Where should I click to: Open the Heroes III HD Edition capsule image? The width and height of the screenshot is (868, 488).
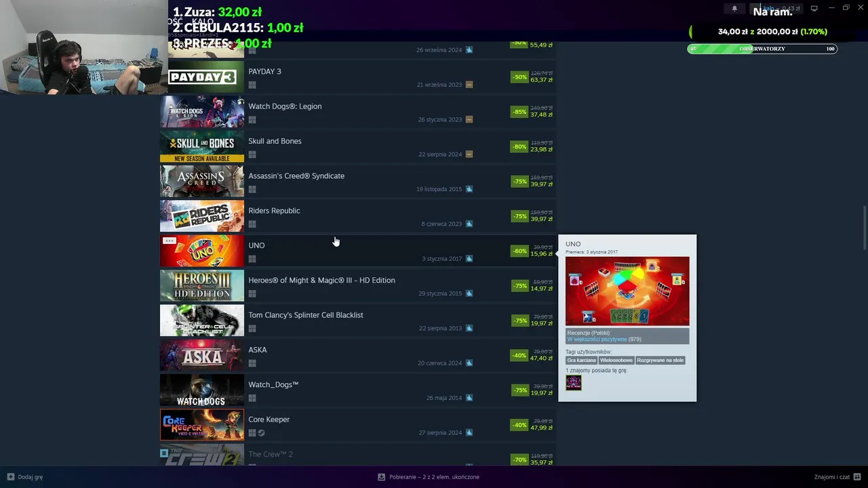tap(202, 286)
